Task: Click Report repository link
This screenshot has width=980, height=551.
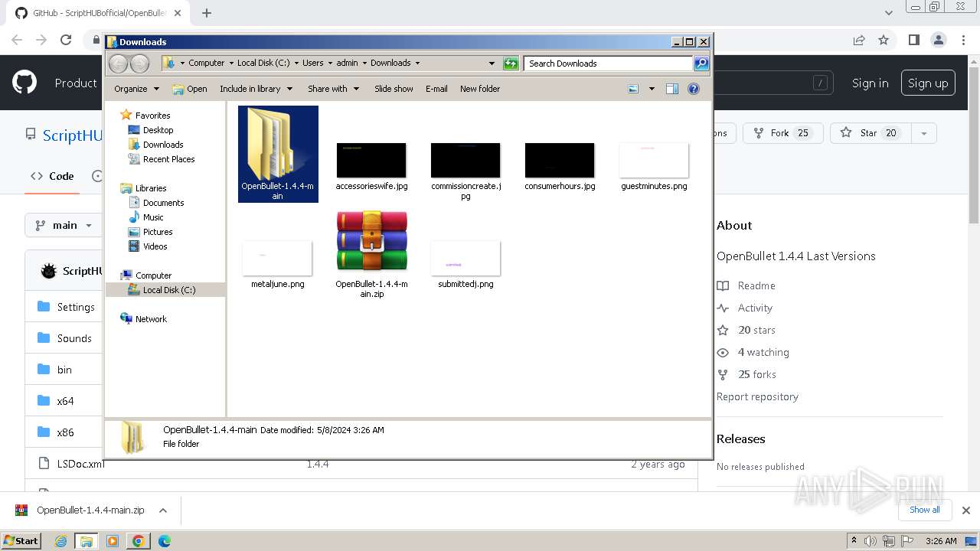Action: (x=757, y=396)
